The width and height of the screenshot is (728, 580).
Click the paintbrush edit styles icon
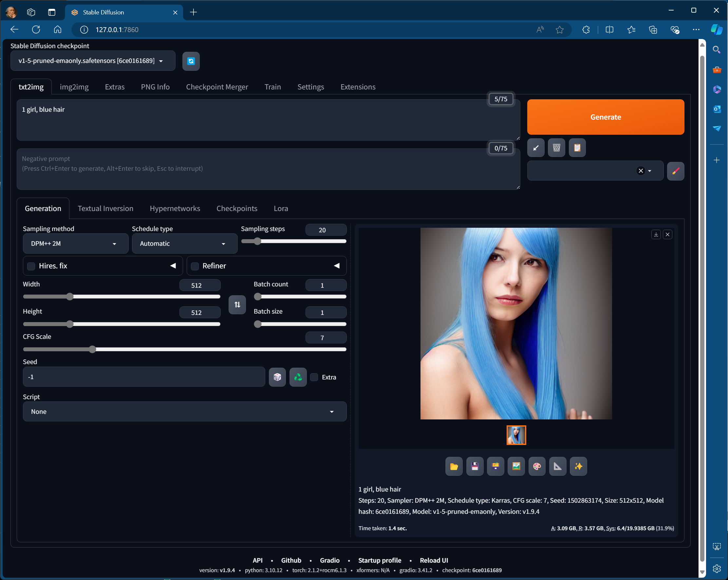coord(675,171)
